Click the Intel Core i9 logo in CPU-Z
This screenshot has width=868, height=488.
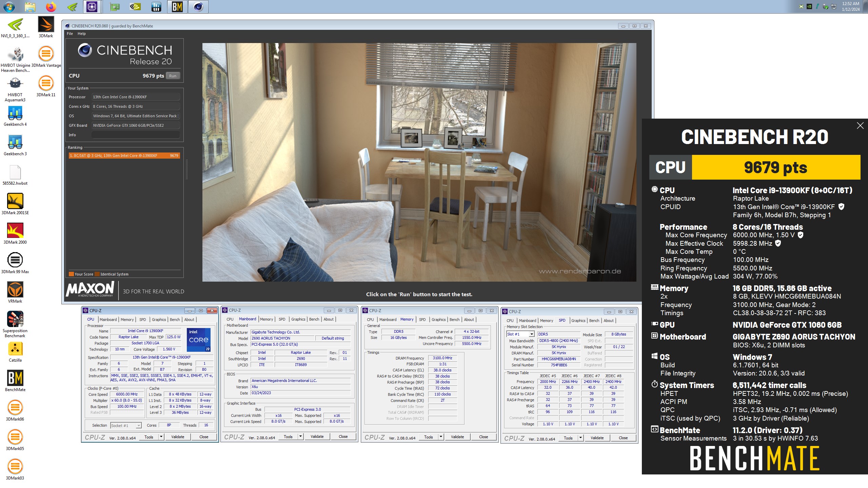tap(199, 340)
